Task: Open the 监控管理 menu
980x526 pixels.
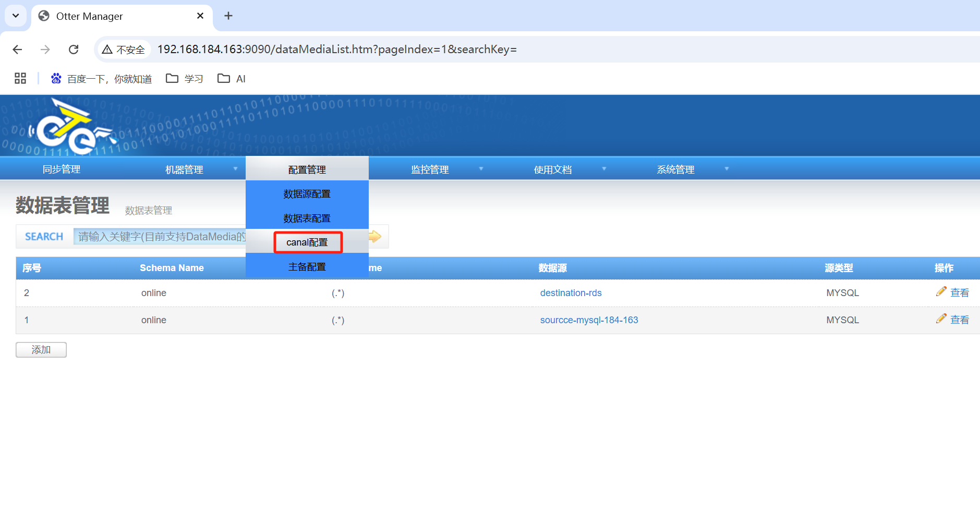Action: click(x=430, y=169)
